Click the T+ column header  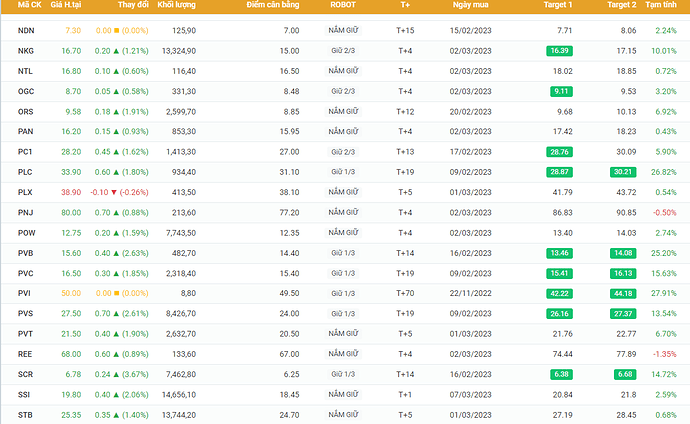(x=405, y=5)
